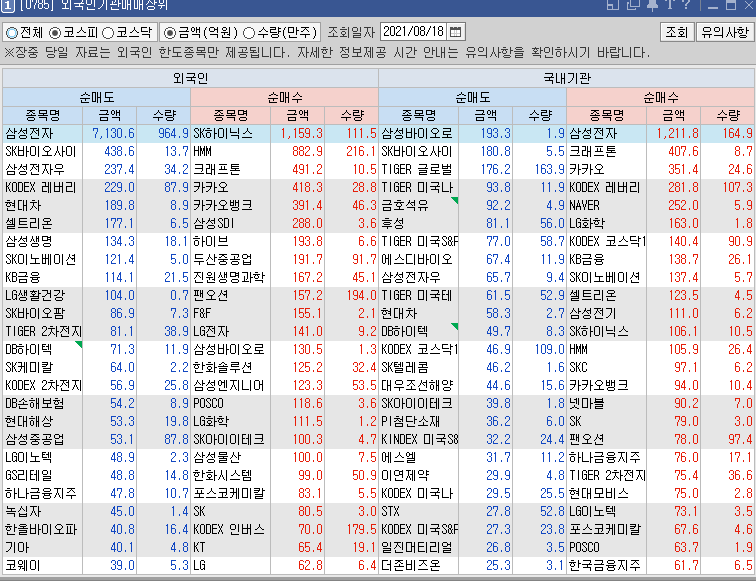Click 순매도 header under 국내기관
756x581 pixels.
pyautogui.click(x=472, y=97)
